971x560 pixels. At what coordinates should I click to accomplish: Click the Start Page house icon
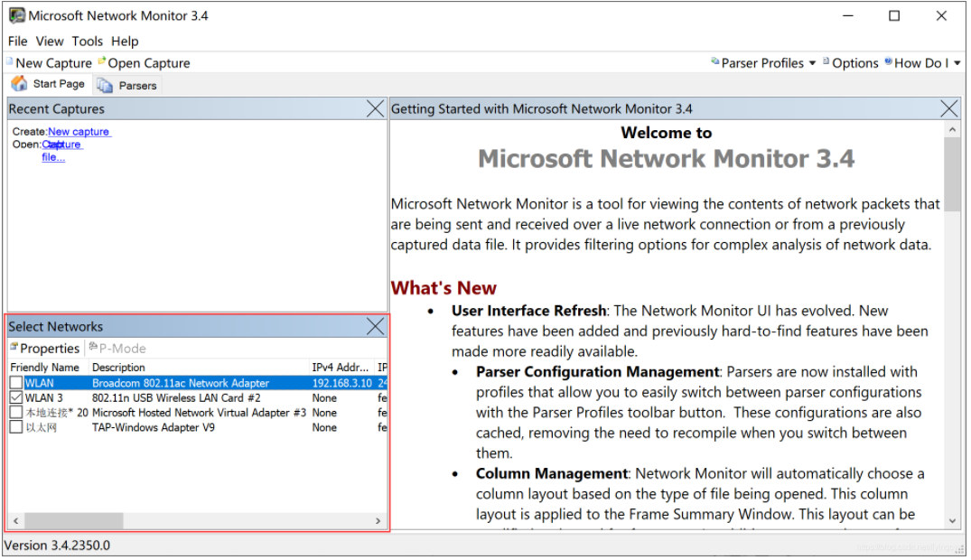pyautogui.click(x=20, y=84)
